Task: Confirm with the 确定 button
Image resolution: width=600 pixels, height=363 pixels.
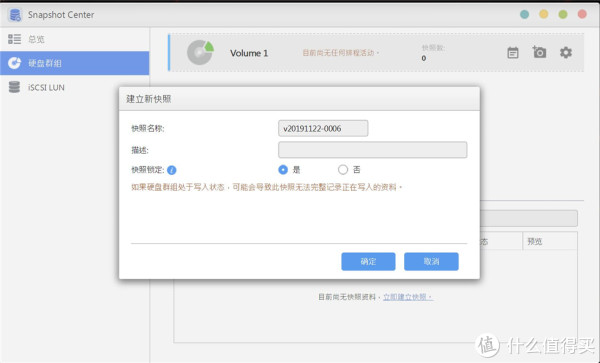Action: click(x=368, y=262)
